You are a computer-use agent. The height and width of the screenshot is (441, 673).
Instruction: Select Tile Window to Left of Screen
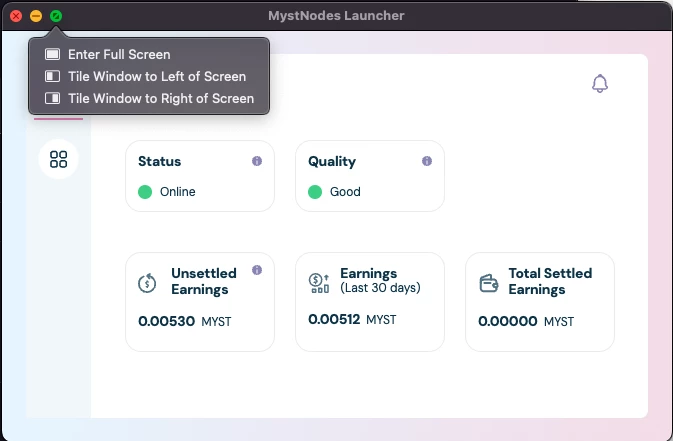tap(149, 76)
